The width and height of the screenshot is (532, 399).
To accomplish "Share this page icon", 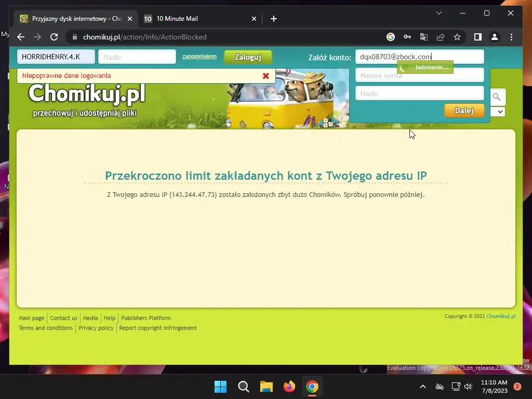I will pyautogui.click(x=441, y=37).
